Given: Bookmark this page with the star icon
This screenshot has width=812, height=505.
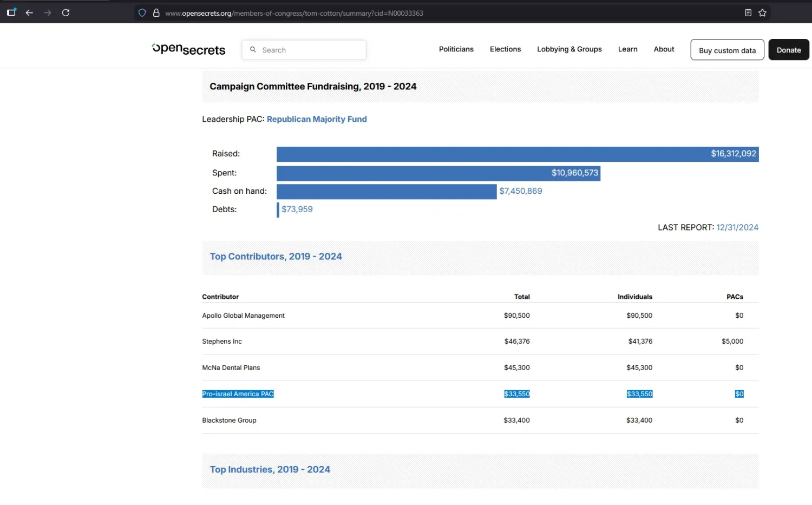Looking at the screenshot, I should tap(762, 13).
